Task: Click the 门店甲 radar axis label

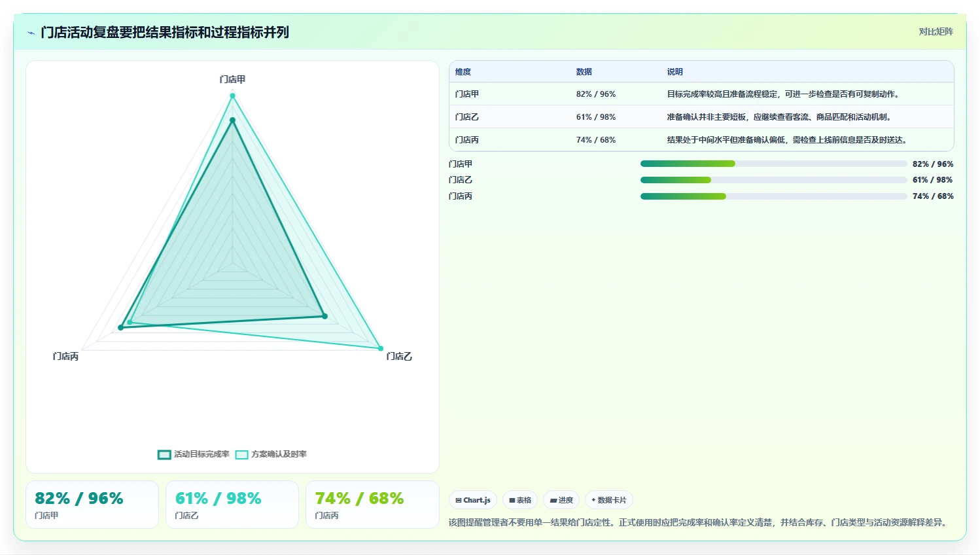Action: (232, 79)
